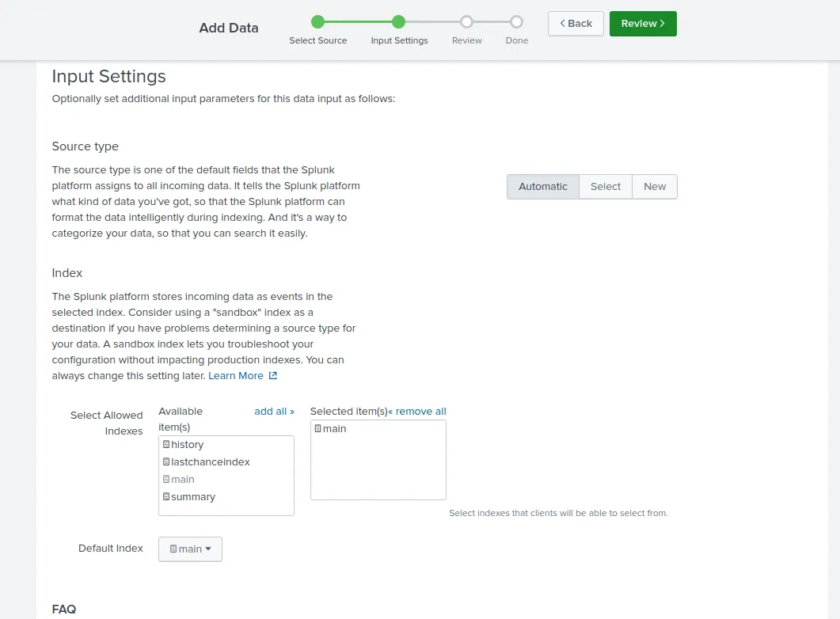Click the index icon beside summary

(x=166, y=497)
